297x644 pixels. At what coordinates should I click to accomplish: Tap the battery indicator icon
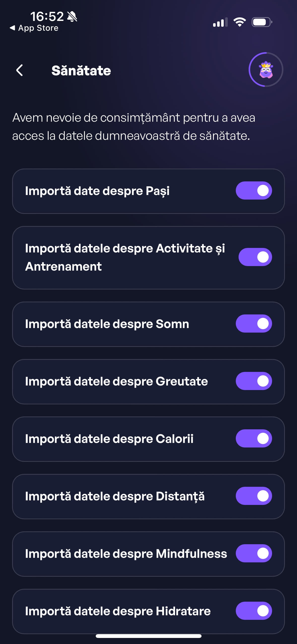[x=261, y=22]
